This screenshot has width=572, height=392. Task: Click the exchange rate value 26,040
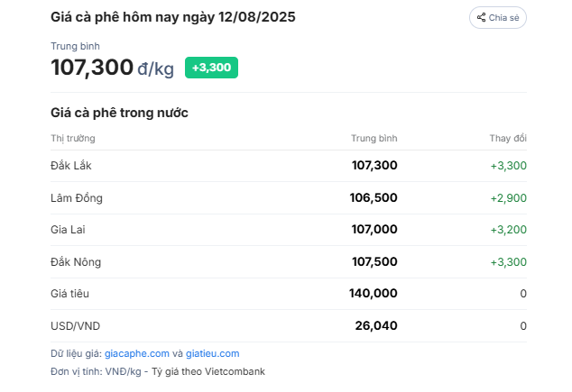[x=376, y=325]
